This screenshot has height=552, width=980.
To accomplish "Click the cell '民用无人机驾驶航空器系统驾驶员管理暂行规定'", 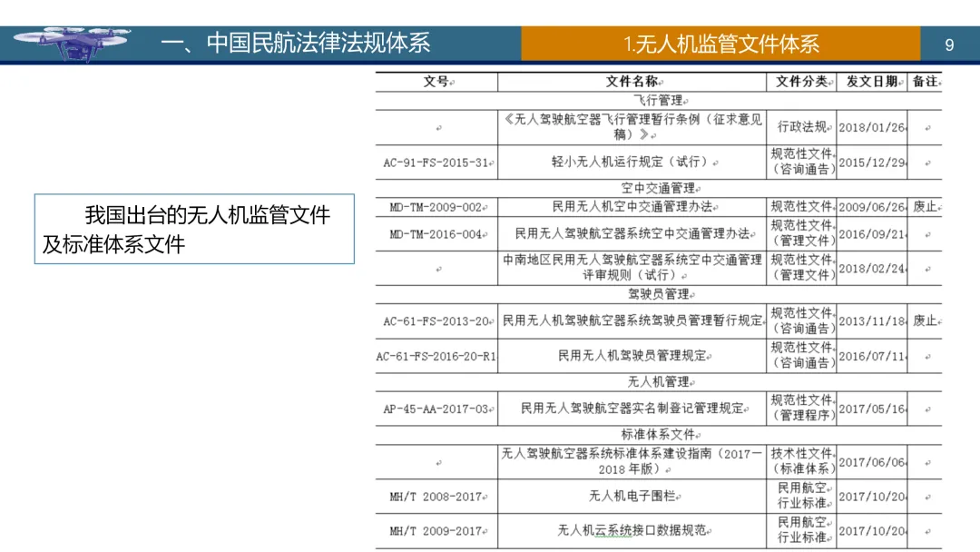I will pyautogui.click(x=632, y=320).
